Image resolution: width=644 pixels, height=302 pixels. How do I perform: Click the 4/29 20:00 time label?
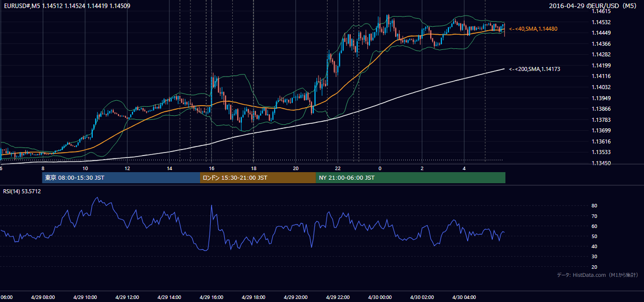pos(296,297)
